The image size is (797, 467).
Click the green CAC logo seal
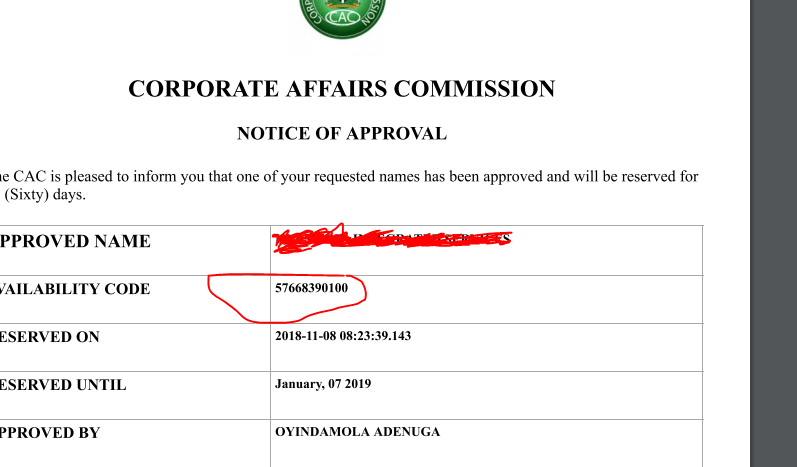click(x=343, y=17)
